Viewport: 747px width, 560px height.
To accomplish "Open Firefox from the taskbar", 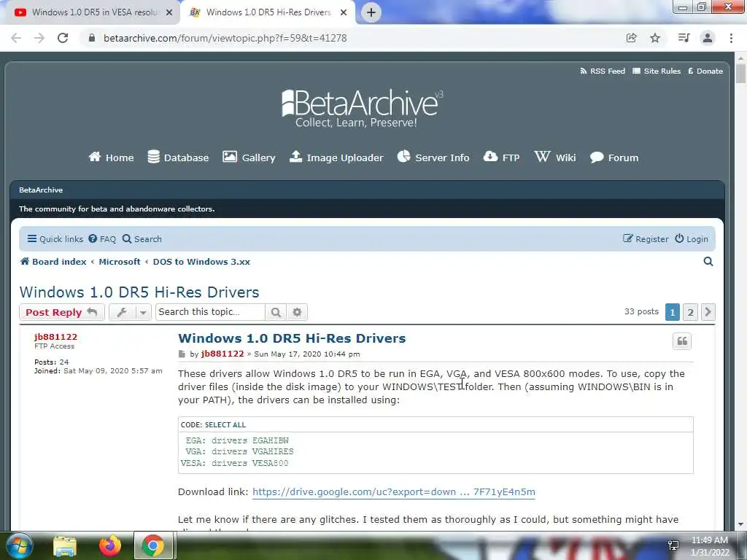I will tap(110, 546).
